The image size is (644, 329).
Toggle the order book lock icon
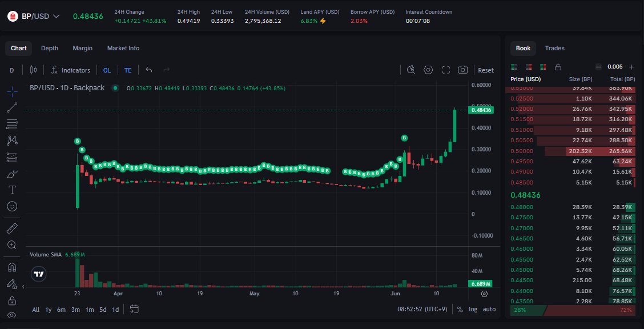[x=558, y=67]
